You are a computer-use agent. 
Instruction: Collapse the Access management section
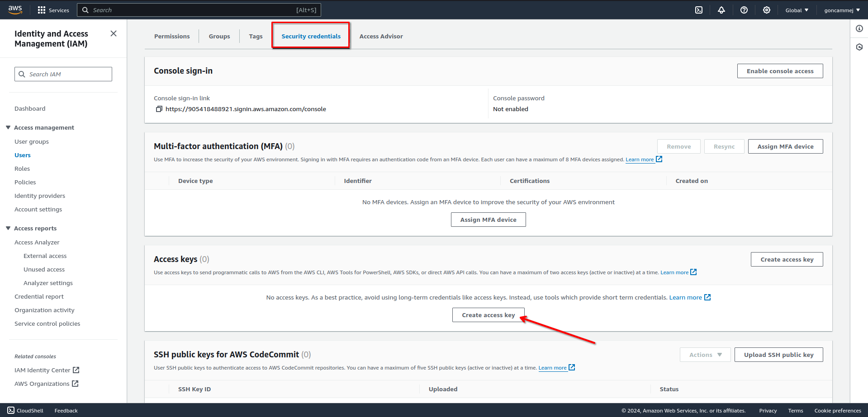tap(8, 127)
